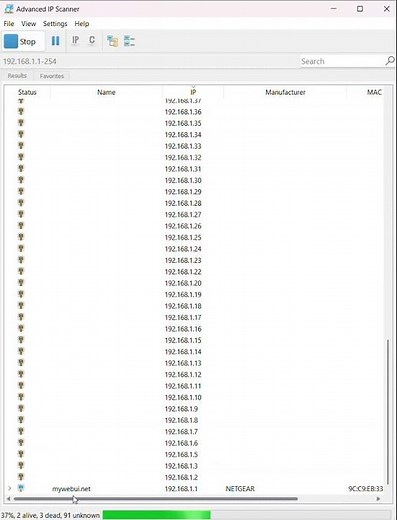Click the status icon for 192.168.1.23
This screenshot has width=397, height=520.
pyautogui.click(x=21, y=260)
